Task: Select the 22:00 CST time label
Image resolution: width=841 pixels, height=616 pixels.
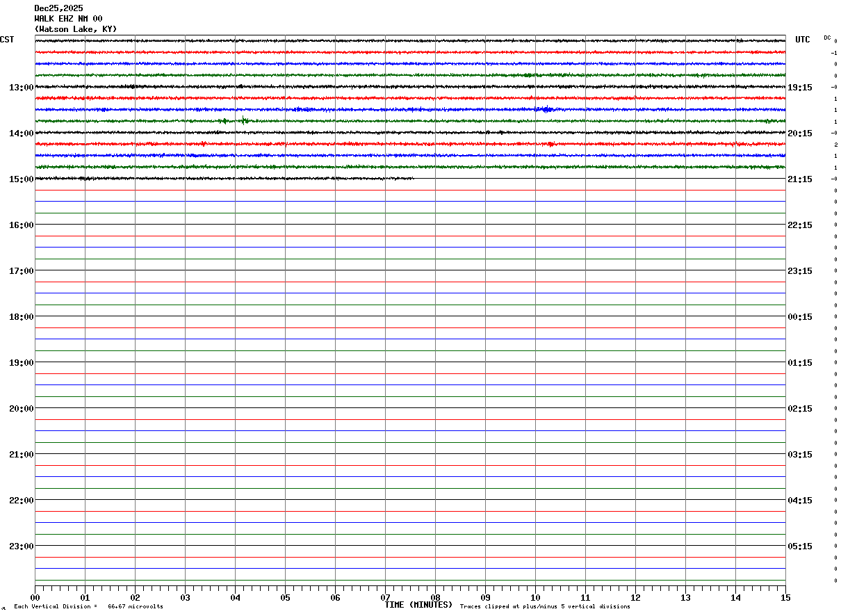Action: pyautogui.click(x=22, y=501)
